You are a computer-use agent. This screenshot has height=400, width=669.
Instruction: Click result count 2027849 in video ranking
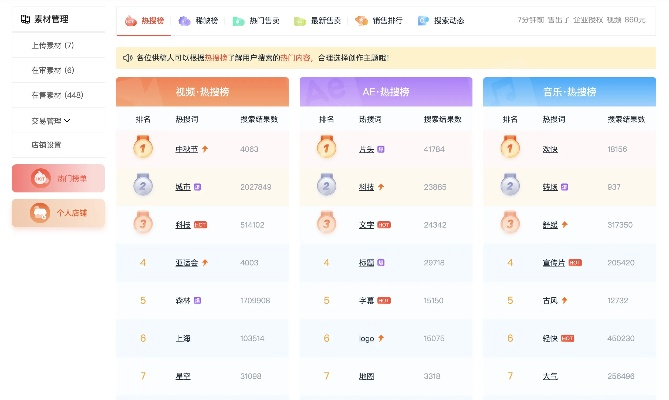pyautogui.click(x=256, y=187)
